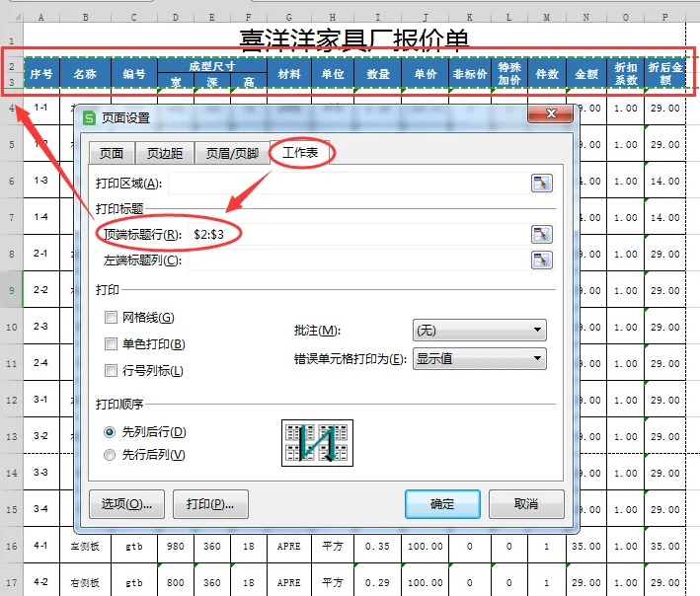Select column H header

pyautogui.click(x=333, y=17)
